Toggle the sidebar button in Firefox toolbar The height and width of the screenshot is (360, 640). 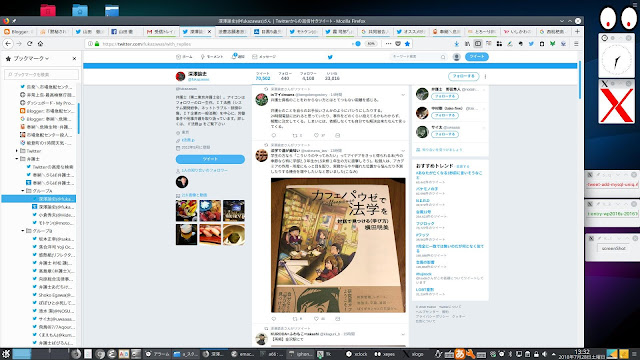(478, 44)
